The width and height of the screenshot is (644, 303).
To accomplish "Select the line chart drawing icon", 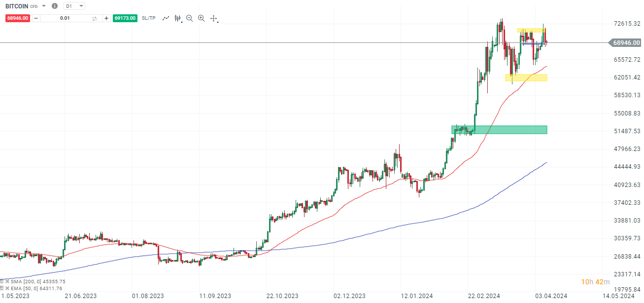I will [166, 18].
